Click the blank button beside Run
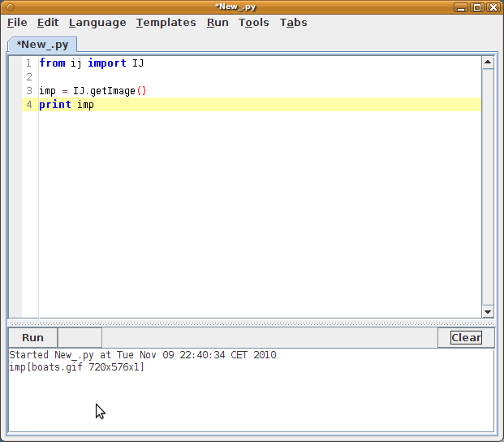The width and height of the screenshot is (504, 442). tap(80, 338)
